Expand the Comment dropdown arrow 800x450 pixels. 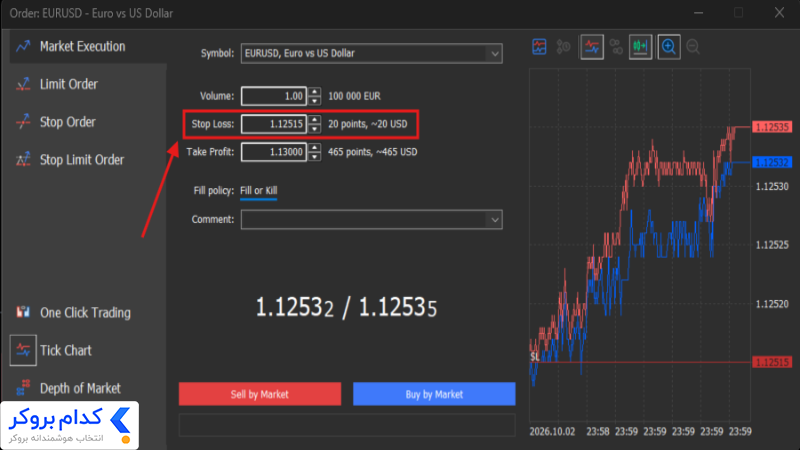click(494, 220)
